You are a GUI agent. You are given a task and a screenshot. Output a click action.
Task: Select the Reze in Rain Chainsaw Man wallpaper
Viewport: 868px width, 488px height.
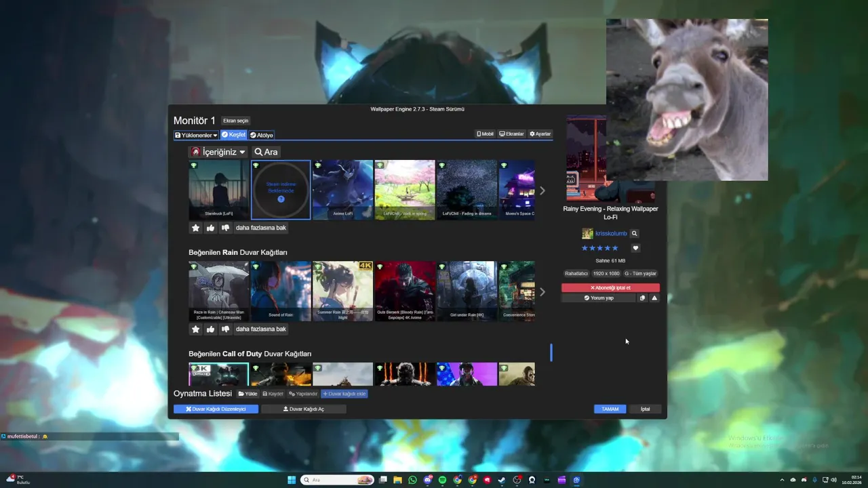[218, 291]
